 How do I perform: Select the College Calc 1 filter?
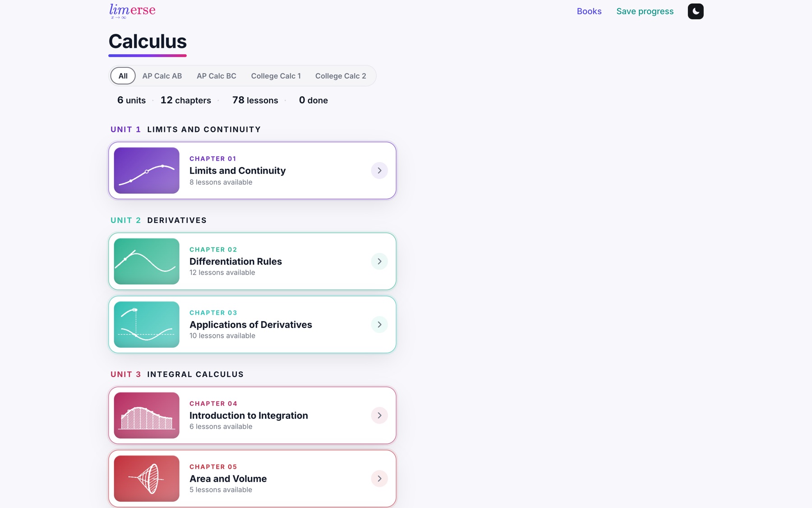(x=276, y=76)
